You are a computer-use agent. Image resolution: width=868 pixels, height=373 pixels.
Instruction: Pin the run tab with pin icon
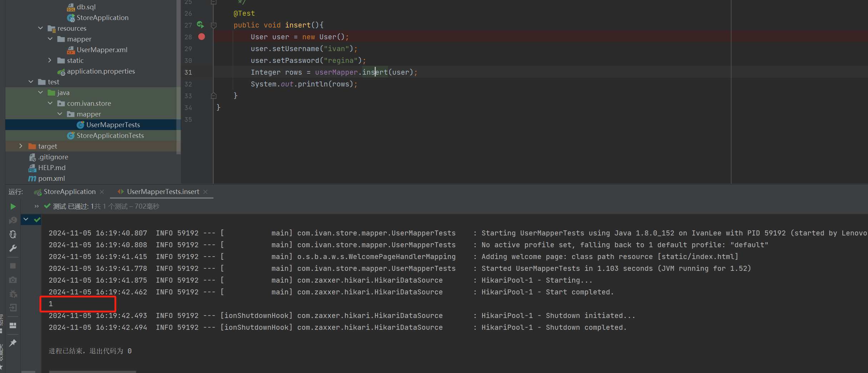tap(13, 343)
